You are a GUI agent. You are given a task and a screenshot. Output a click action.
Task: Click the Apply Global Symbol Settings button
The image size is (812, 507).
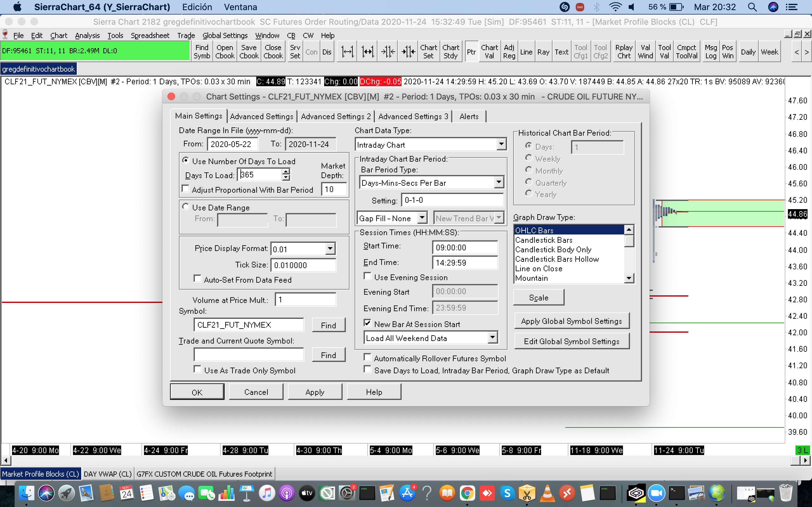tap(571, 321)
